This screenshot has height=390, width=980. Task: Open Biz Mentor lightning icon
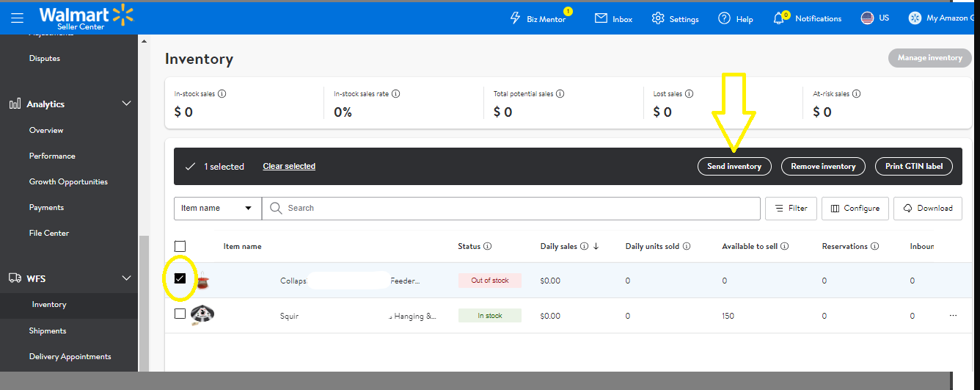coord(515,18)
